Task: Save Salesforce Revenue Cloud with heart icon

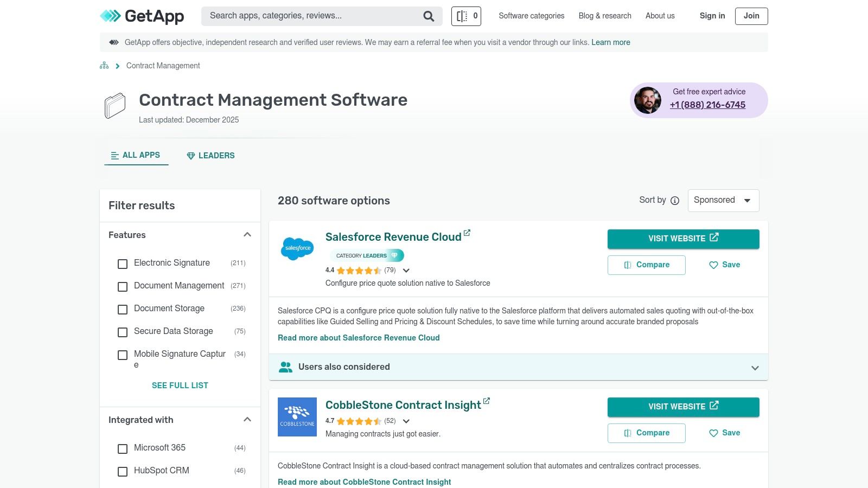Action: [x=724, y=265]
